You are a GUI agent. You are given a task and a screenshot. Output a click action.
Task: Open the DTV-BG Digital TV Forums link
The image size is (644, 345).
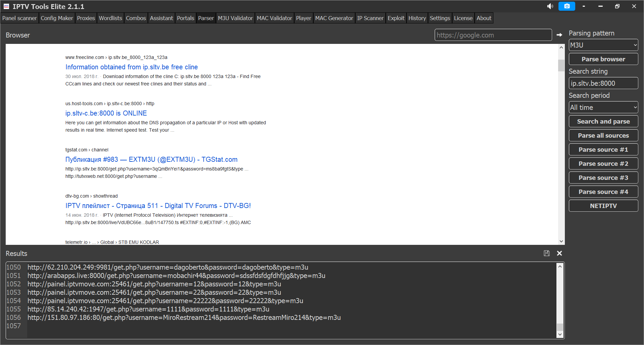pyautogui.click(x=158, y=206)
